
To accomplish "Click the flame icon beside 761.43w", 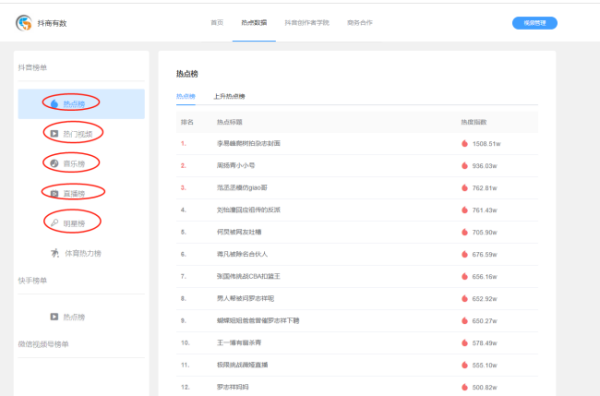I will (x=465, y=210).
